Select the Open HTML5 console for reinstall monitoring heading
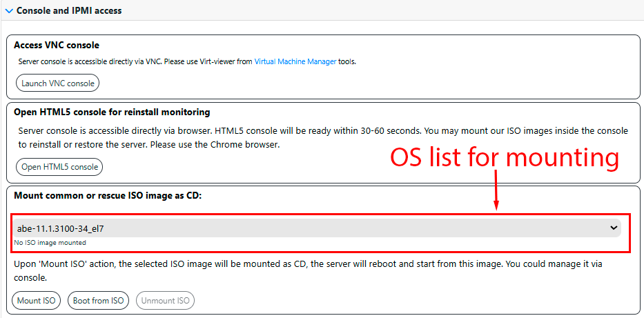This screenshot has width=644, height=318. 112,112
